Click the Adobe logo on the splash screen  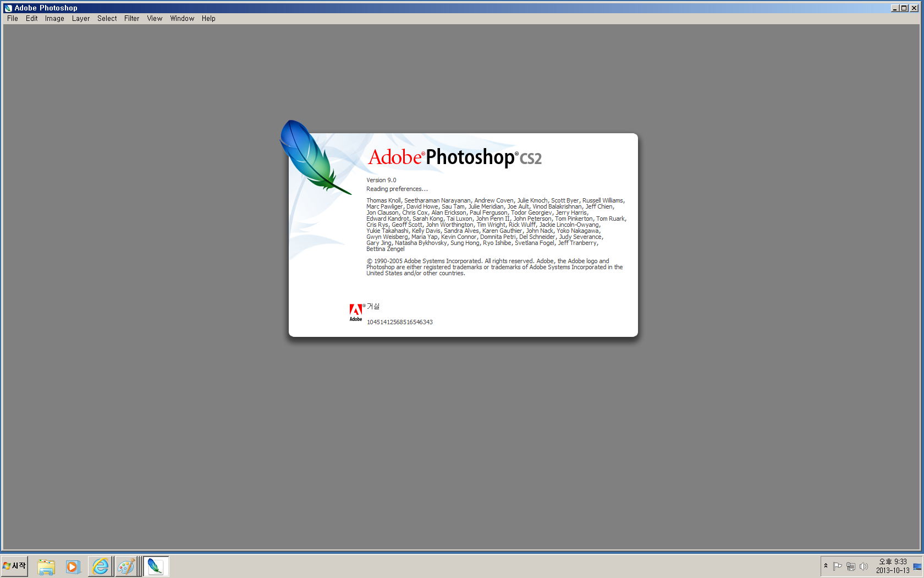point(356,312)
